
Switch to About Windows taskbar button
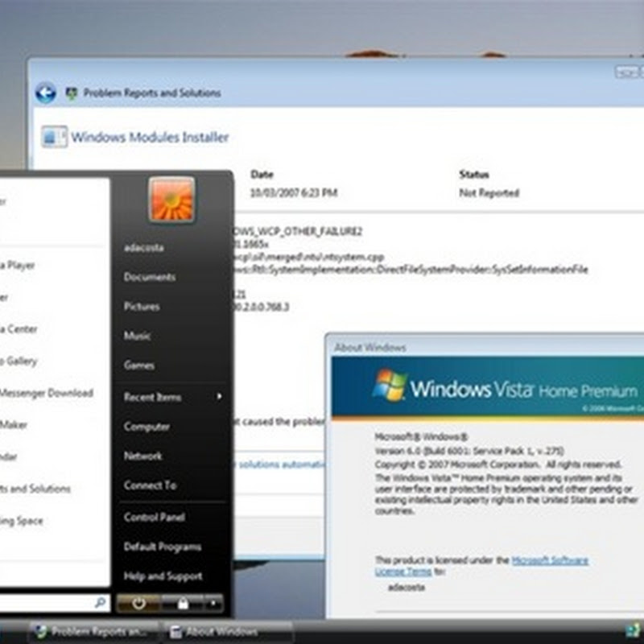(229, 631)
